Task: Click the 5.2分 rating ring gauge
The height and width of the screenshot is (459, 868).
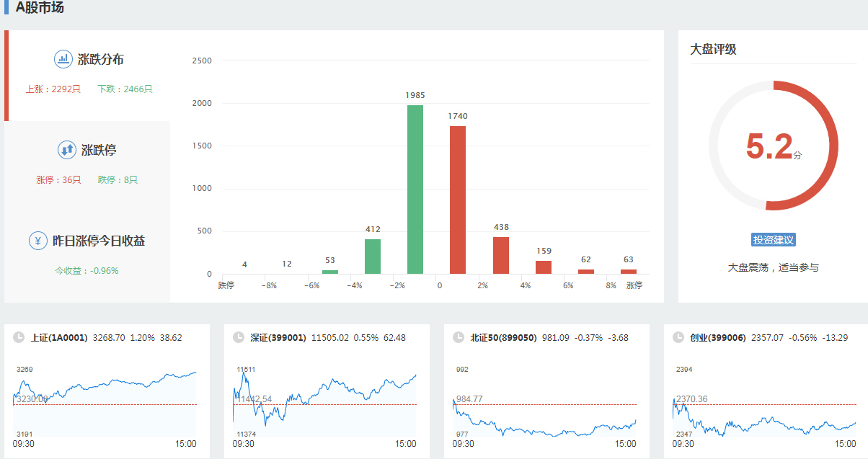Action: pyautogui.click(x=773, y=146)
